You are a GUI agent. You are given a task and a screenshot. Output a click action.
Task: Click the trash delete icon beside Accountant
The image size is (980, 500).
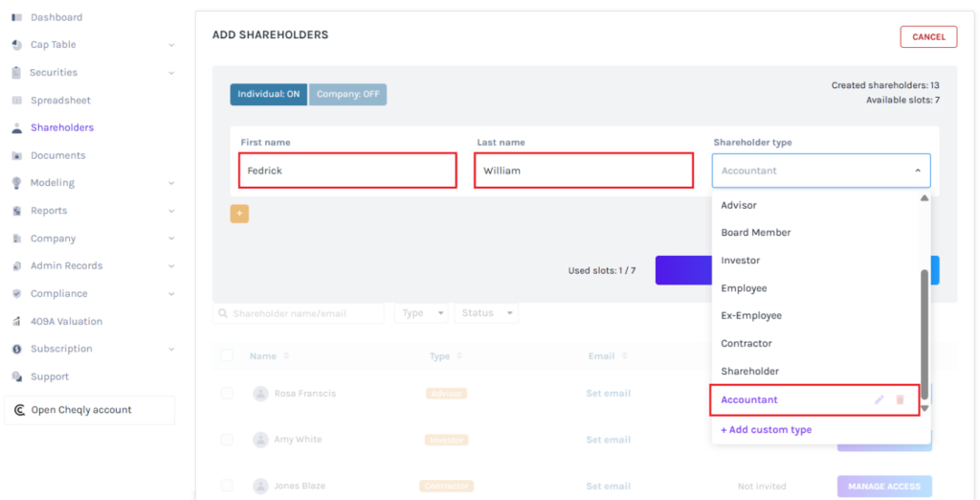900,399
